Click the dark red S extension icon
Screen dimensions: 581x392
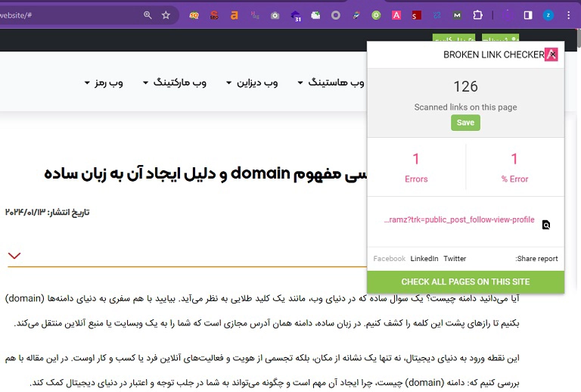pyautogui.click(x=417, y=16)
